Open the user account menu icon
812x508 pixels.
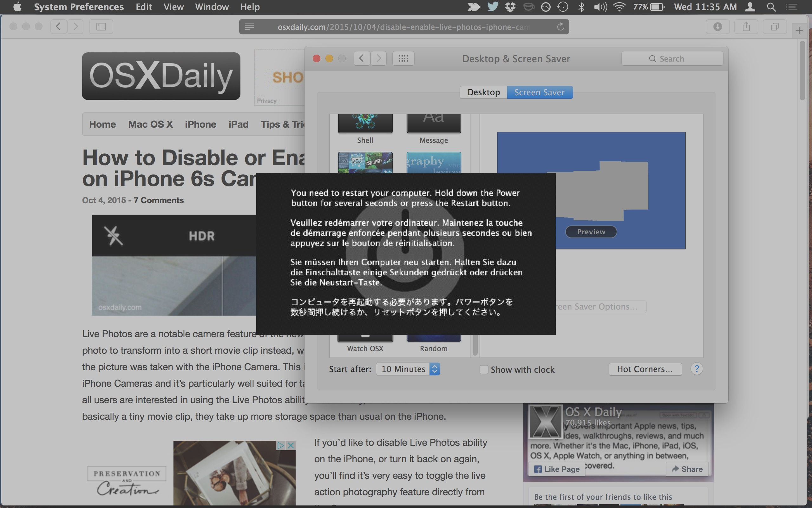tap(750, 7)
